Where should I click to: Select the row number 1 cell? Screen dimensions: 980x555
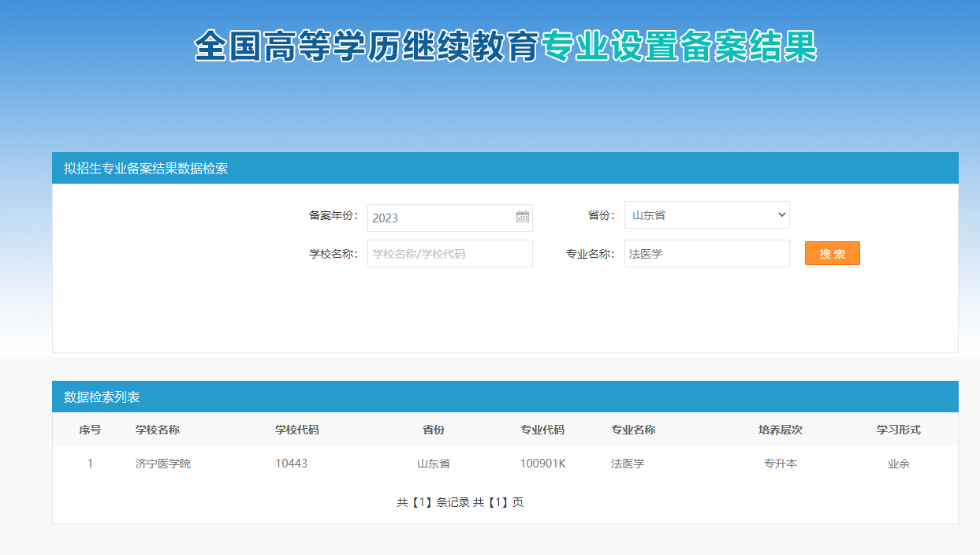90,464
